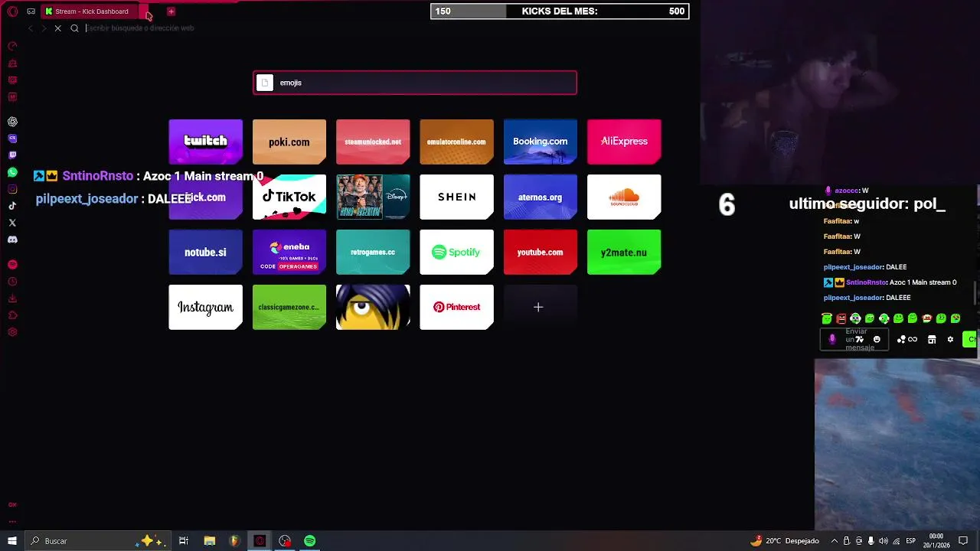The image size is (980, 551).
Task: Open the yellow cartoon face speed dial tile
Action: 373,307
